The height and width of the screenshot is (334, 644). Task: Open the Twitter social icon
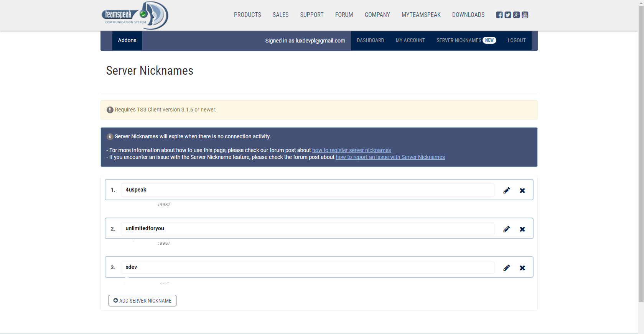[x=508, y=15]
